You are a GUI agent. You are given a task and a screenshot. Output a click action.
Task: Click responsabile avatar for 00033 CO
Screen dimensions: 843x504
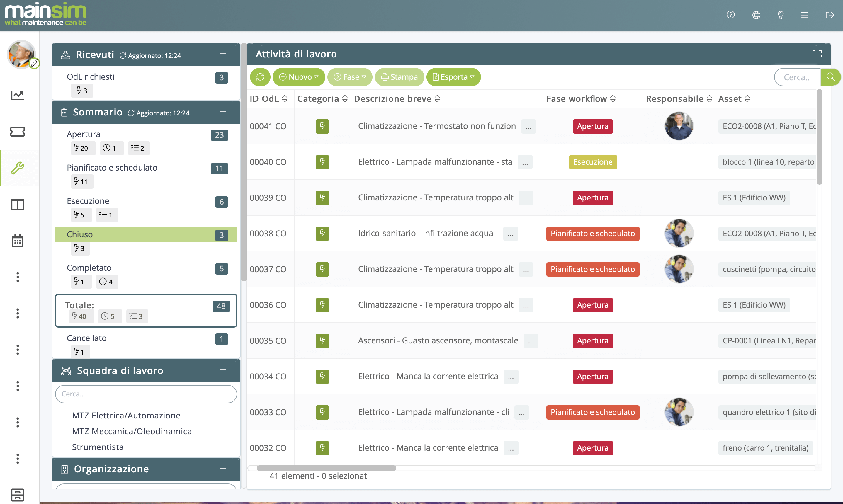[x=679, y=412]
